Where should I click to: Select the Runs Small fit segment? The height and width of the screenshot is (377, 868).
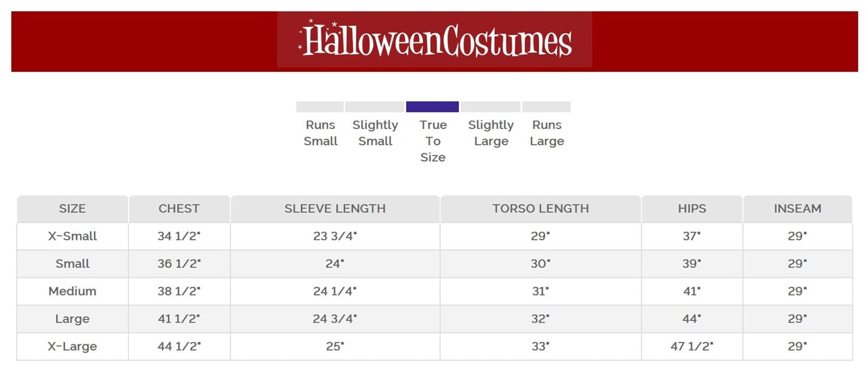coord(319,107)
